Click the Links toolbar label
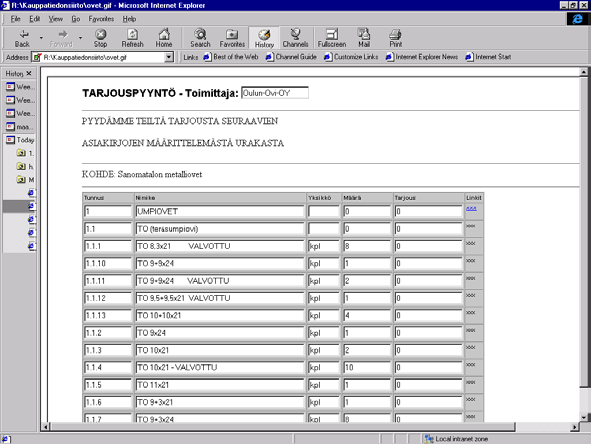This screenshot has width=591, height=444. [190, 57]
